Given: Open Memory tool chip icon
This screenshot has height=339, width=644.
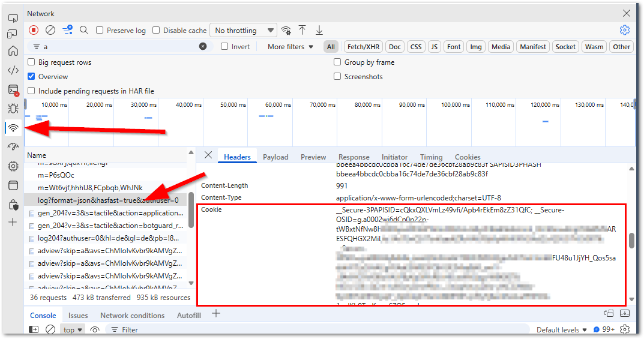Looking at the screenshot, I should pyautogui.click(x=13, y=166).
